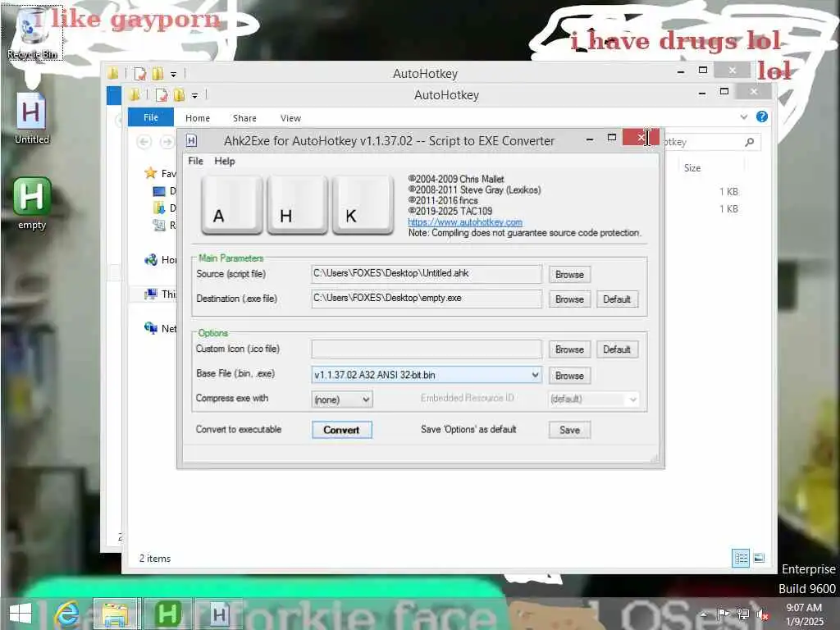Click Browse for Base File
The image size is (840, 630).
[x=569, y=376]
